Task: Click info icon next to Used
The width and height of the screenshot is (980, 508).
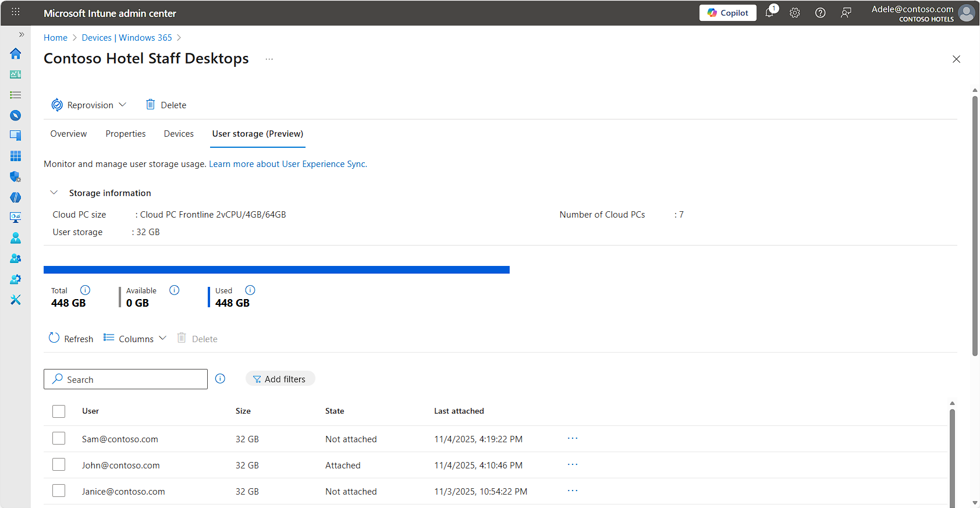Action: click(250, 290)
